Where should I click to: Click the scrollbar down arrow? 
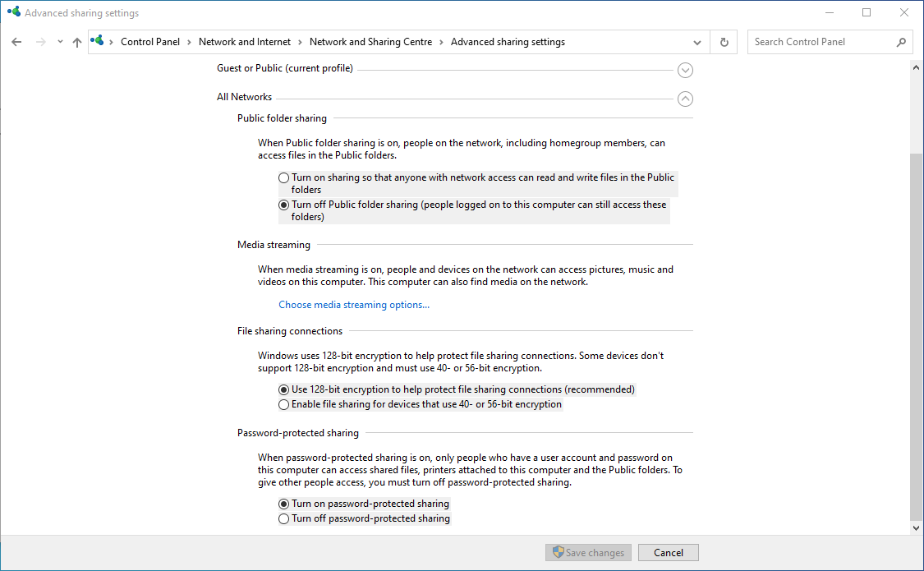pyautogui.click(x=916, y=528)
